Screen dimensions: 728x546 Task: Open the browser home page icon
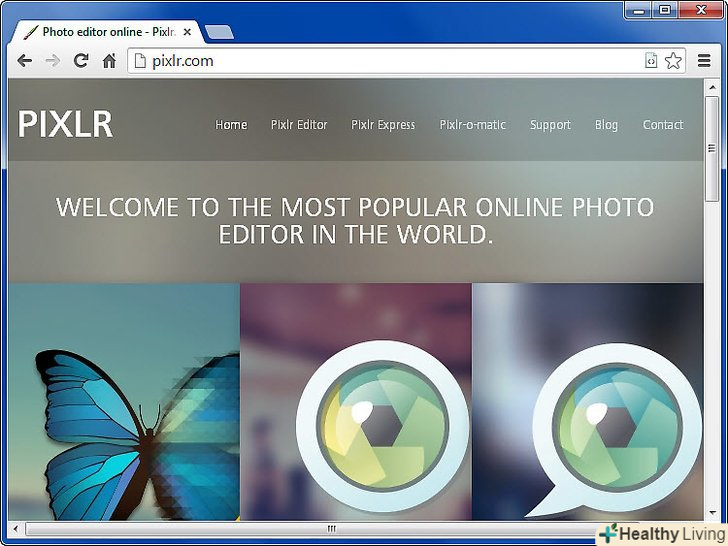pos(109,60)
